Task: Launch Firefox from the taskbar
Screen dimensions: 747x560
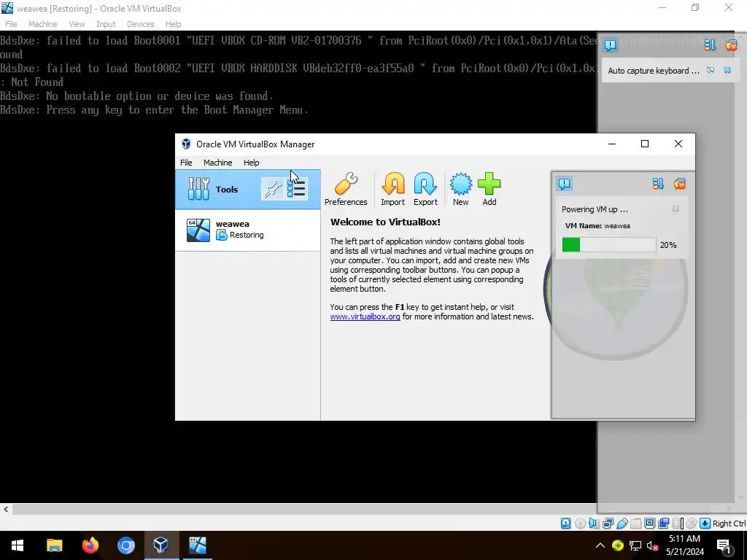Action: point(90,545)
